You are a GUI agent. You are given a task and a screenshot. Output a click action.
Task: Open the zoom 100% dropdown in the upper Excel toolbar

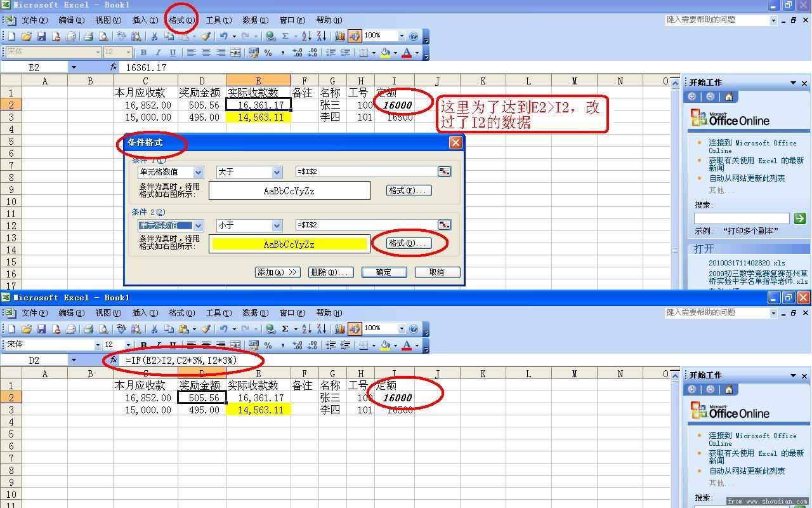(x=401, y=36)
